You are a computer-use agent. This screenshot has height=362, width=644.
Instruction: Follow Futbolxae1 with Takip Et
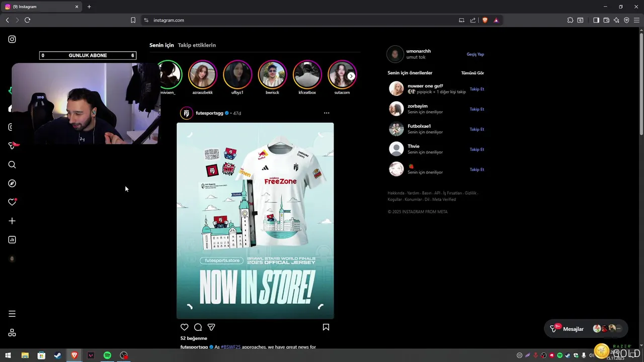(x=477, y=129)
